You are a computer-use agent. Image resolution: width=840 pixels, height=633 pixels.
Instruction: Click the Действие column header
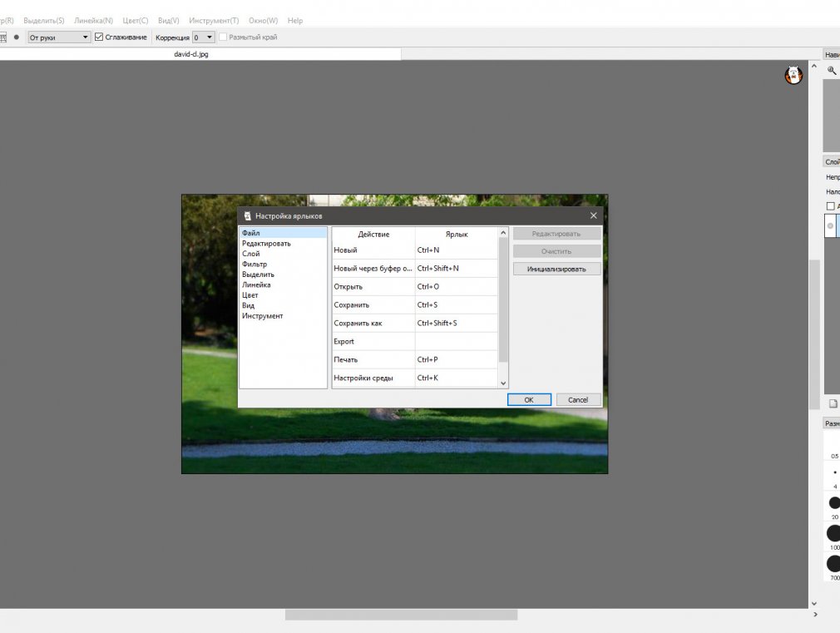click(373, 235)
